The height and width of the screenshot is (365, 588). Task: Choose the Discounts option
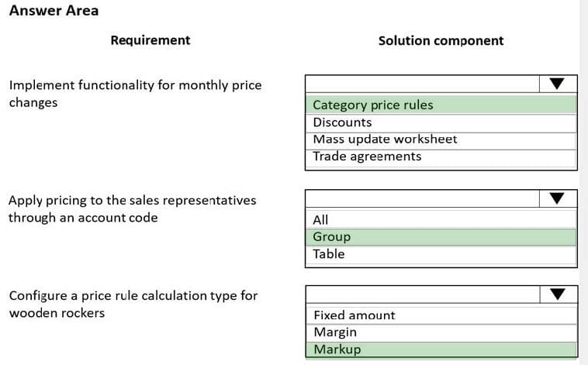tap(441, 122)
